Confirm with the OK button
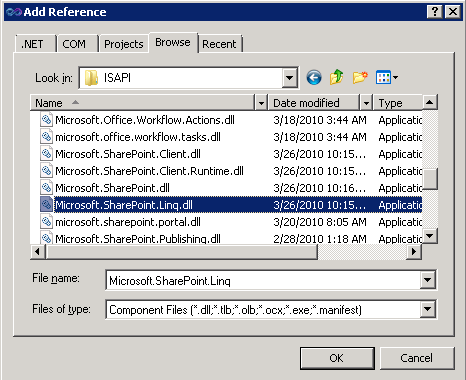466x380 pixels. coord(337,358)
